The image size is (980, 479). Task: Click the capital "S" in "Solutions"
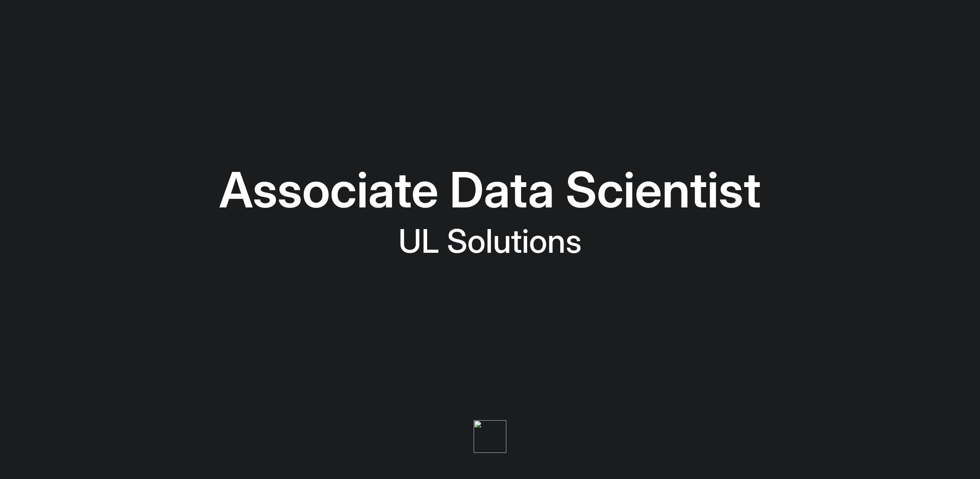click(x=457, y=242)
